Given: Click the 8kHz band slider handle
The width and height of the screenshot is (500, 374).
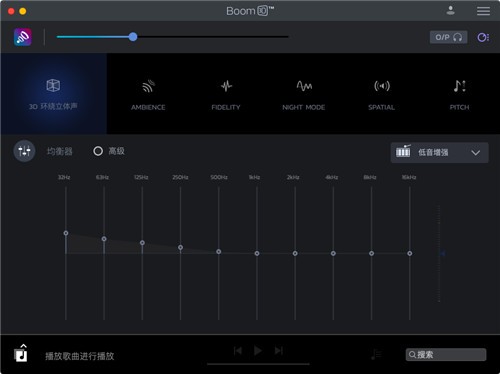Looking at the screenshot, I should 371,253.
